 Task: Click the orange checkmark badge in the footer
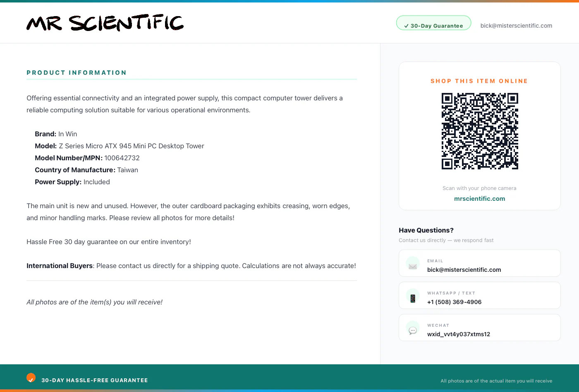point(31,378)
